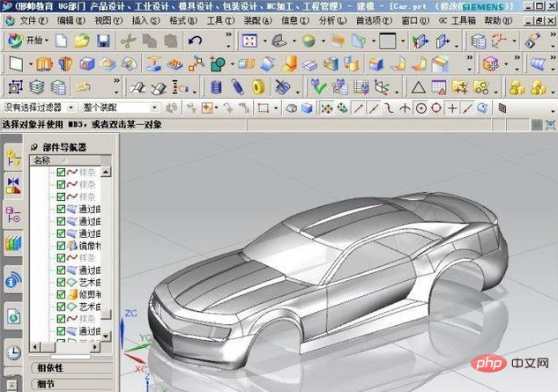
Task: Undo the last action with curved arrow icon
Action: tap(195, 41)
